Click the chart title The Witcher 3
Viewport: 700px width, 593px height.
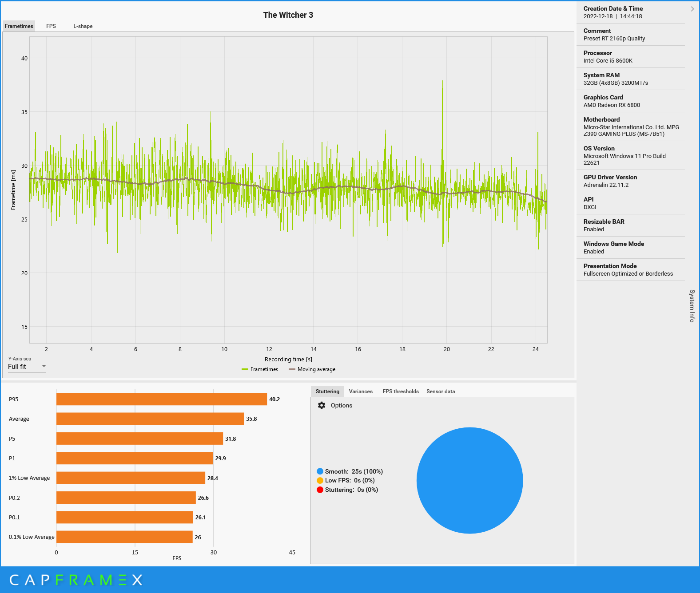[x=288, y=15]
